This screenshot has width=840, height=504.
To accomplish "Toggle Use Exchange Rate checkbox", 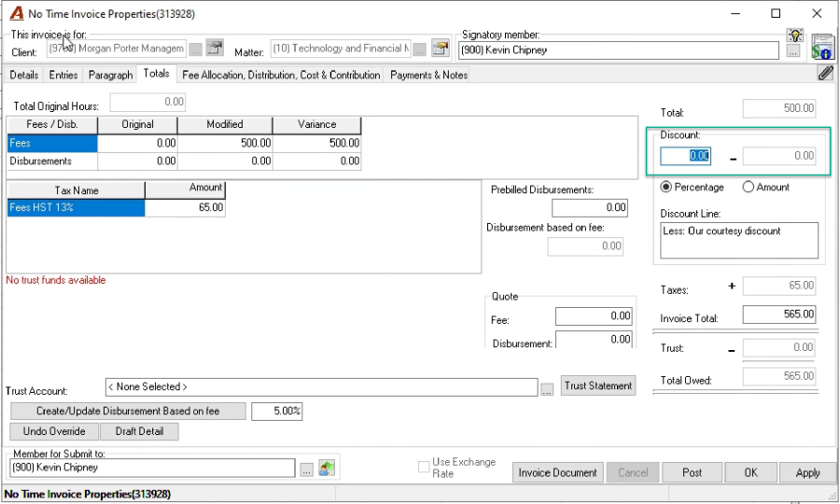I will click(424, 467).
